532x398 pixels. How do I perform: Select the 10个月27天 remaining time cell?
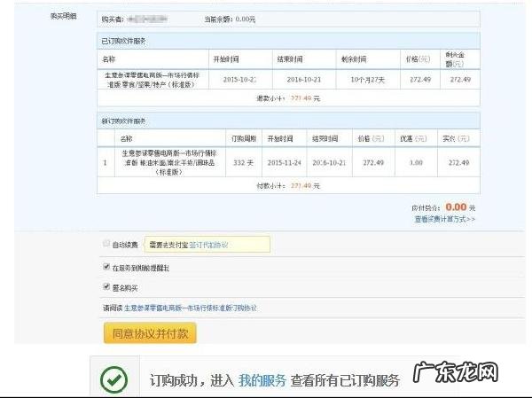(368, 80)
